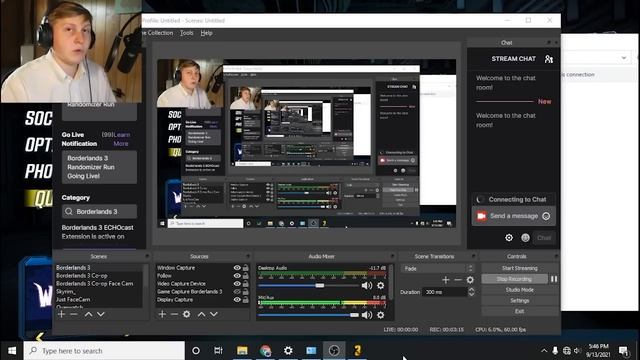Increase transition Duration with up arrow
The height and width of the screenshot is (360, 640).
(471, 289)
